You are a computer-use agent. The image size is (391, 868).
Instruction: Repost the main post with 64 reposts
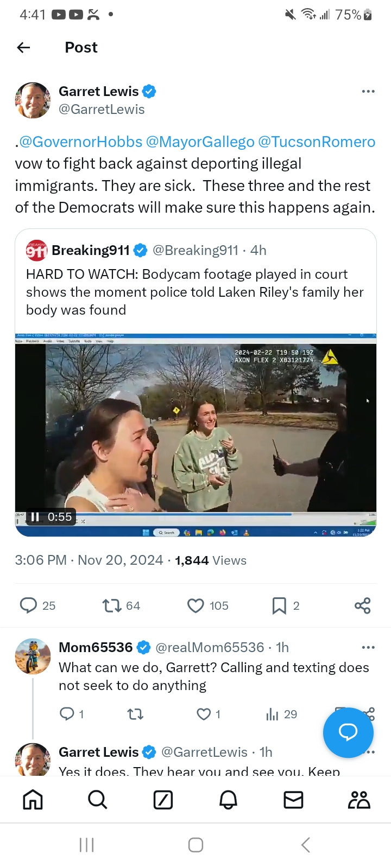[112, 605]
